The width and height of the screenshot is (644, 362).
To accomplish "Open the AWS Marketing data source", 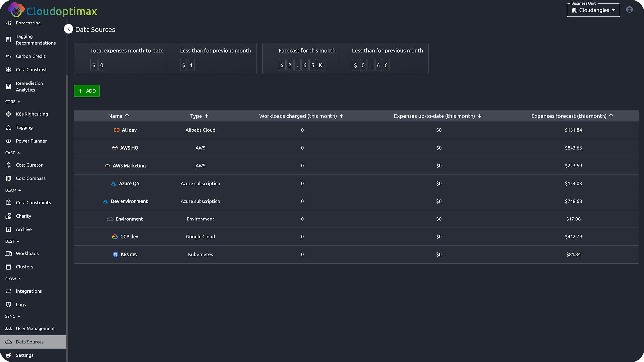I will [129, 166].
